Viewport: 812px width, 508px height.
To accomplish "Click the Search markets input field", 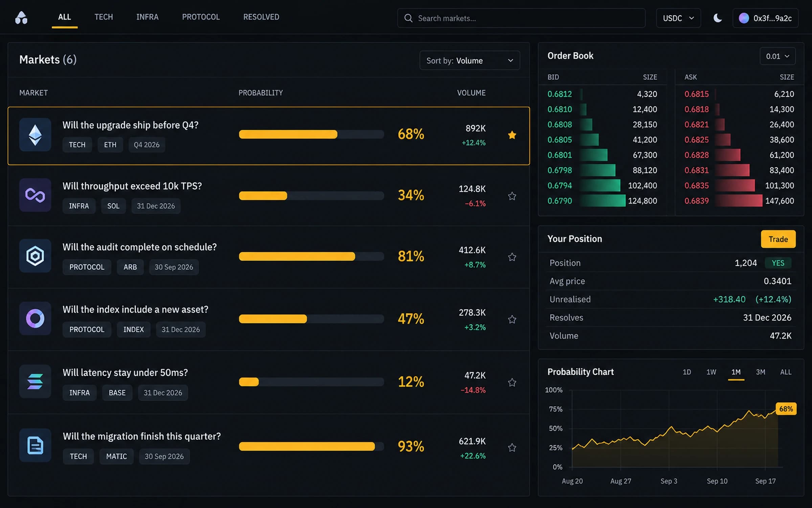I will pos(521,18).
